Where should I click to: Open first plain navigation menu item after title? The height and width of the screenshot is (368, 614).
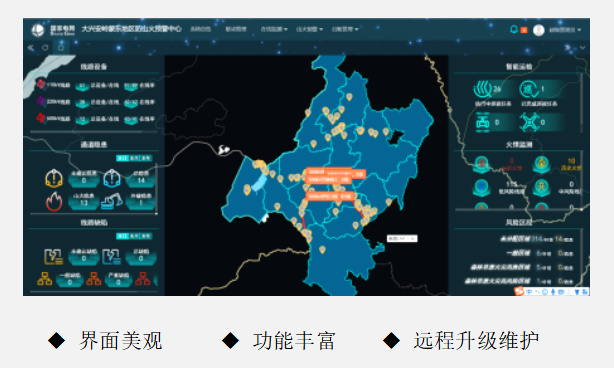click(x=200, y=29)
